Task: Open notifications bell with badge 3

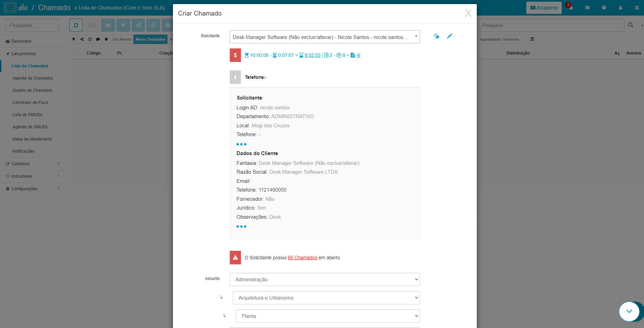Action: 570,7
